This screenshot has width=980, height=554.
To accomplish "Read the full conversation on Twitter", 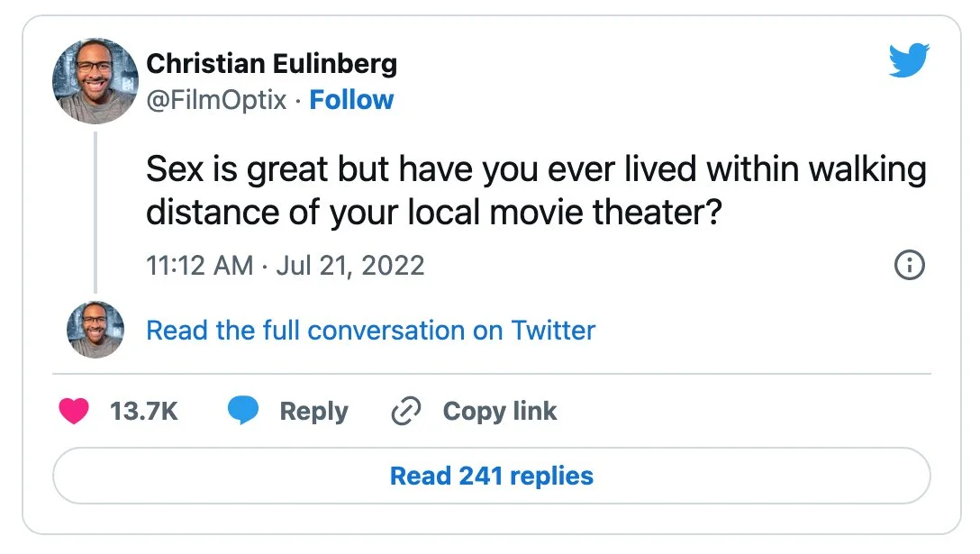I will (370, 331).
